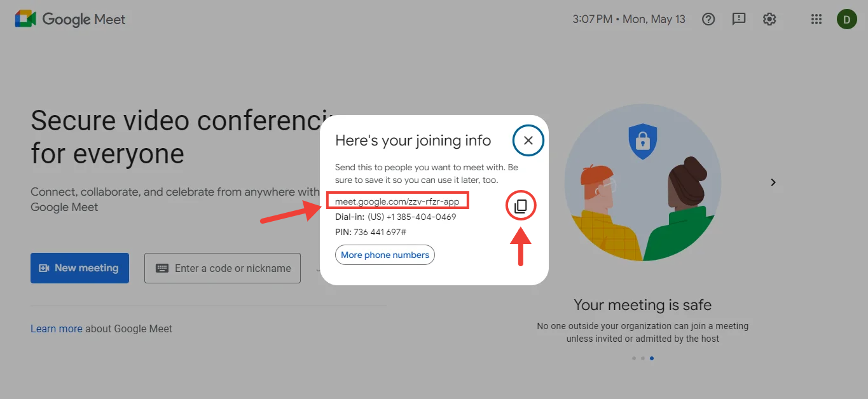Open the report a problem feedback icon
Screen dimensions: 868x399
pos(739,19)
